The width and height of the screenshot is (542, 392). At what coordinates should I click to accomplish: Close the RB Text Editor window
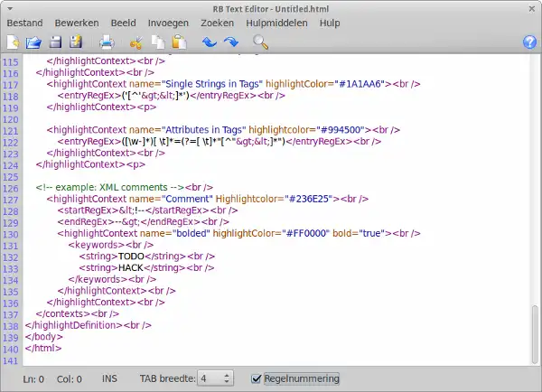coord(532,9)
